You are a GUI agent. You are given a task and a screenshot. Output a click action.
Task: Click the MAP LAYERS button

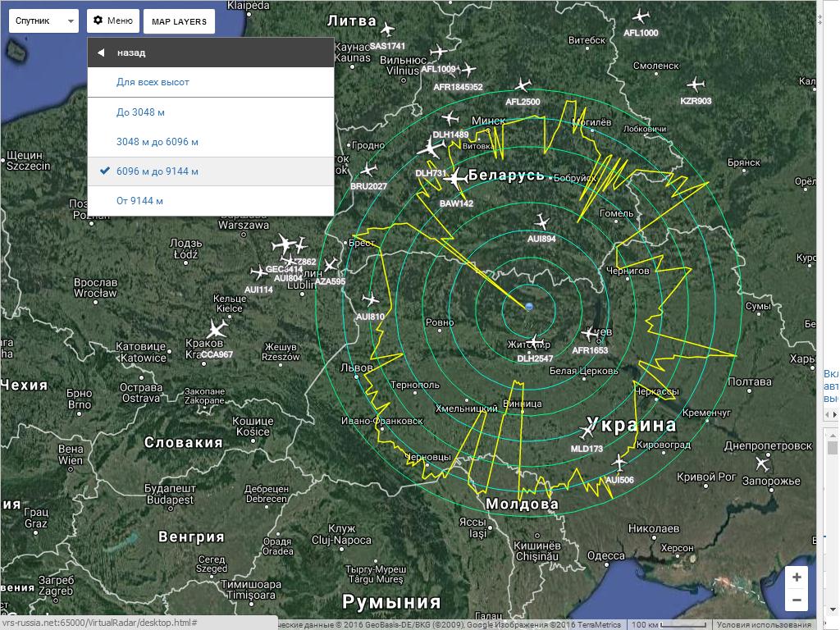click(x=179, y=21)
